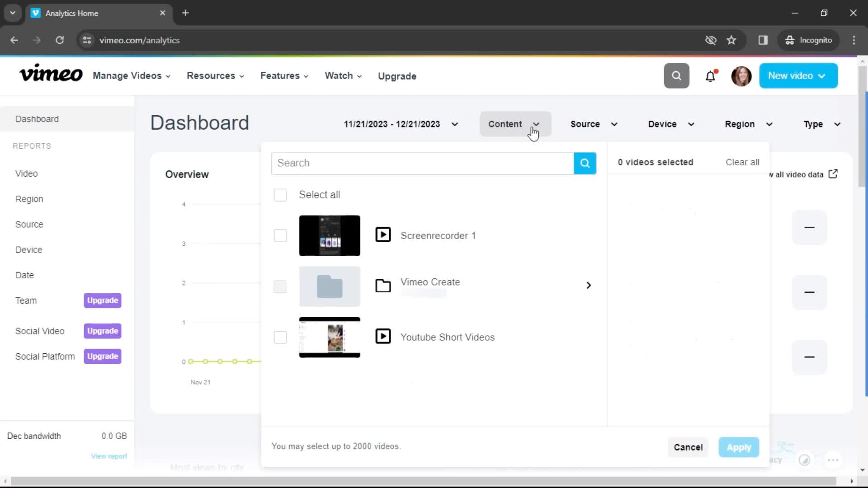Screen dimensions: 868x488
Task: Expand the Vimeo Create folder expander
Action: (589, 286)
